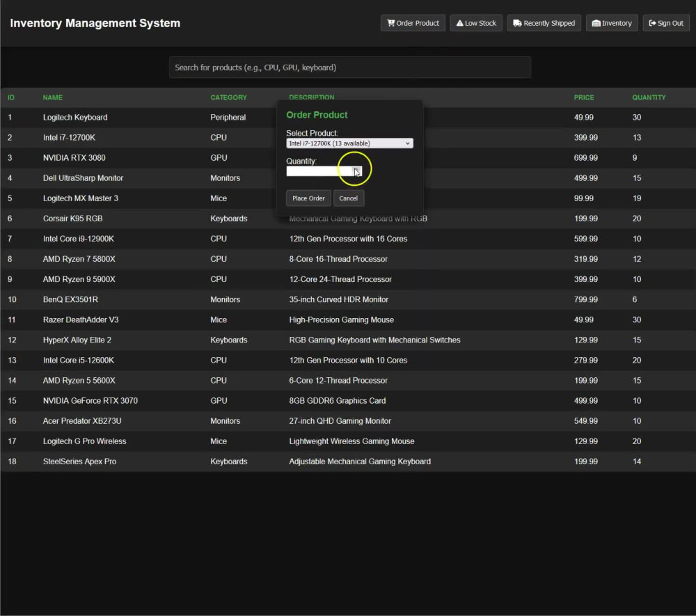Click the 549.99 price cell

coord(585,420)
